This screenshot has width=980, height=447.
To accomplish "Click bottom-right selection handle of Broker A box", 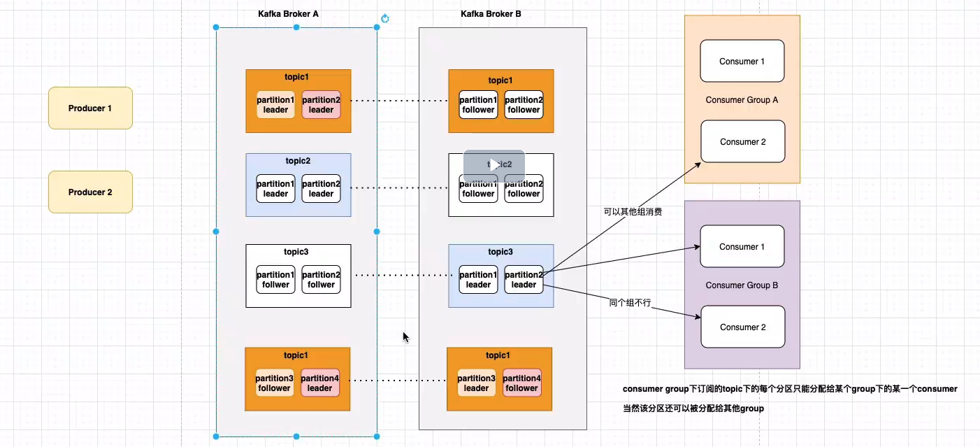I will pos(377,437).
